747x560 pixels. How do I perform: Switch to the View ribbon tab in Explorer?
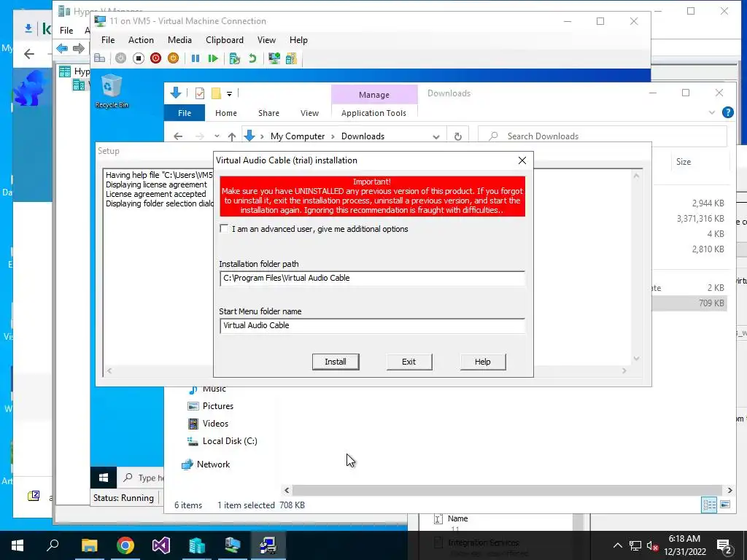click(309, 113)
